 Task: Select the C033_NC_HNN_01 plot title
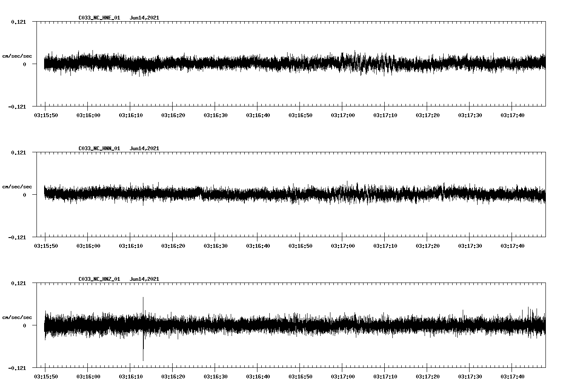(x=99, y=148)
